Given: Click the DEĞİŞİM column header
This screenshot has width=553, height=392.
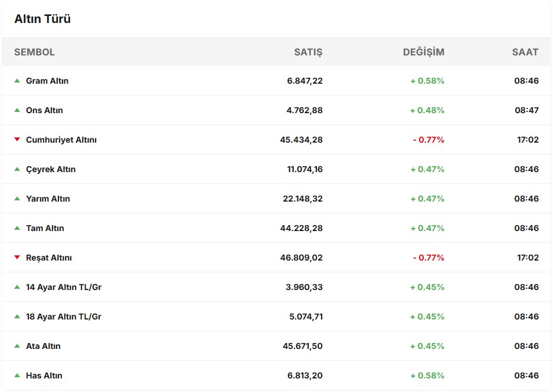Looking at the screenshot, I should [423, 52].
